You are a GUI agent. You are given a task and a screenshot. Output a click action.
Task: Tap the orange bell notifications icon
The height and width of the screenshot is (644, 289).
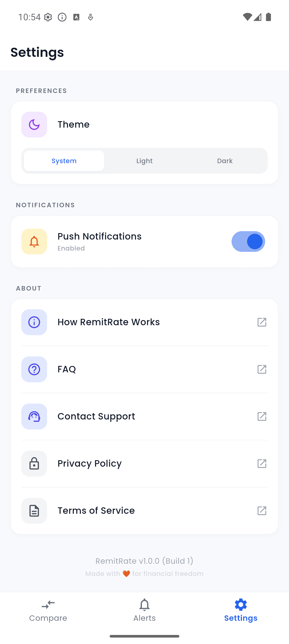pyautogui.click(x=34, y=241)
